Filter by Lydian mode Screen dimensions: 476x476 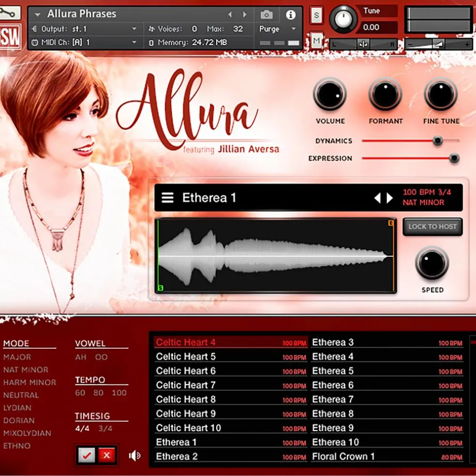pyautogui.click(x=17, y=408)
